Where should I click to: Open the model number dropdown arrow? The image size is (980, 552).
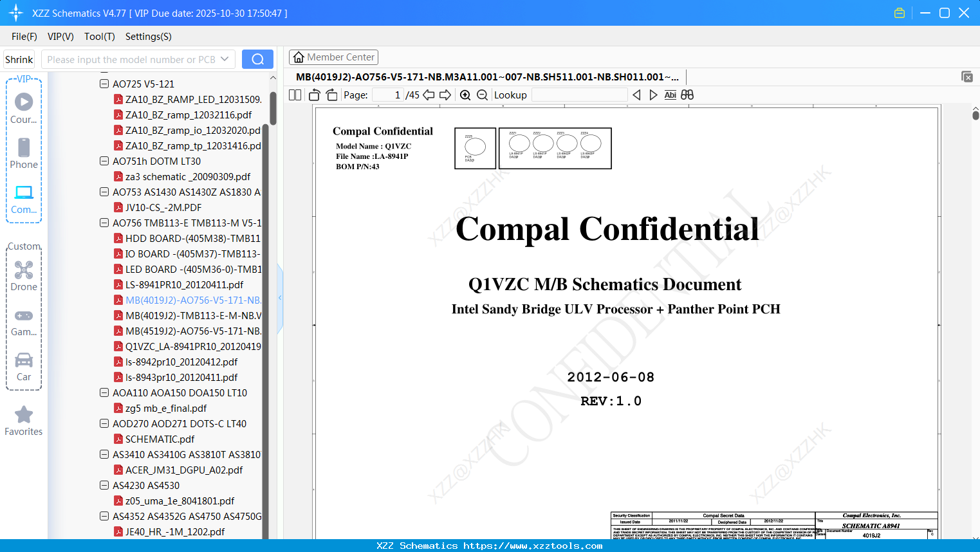pyautogui.click(x=225, y=59)
